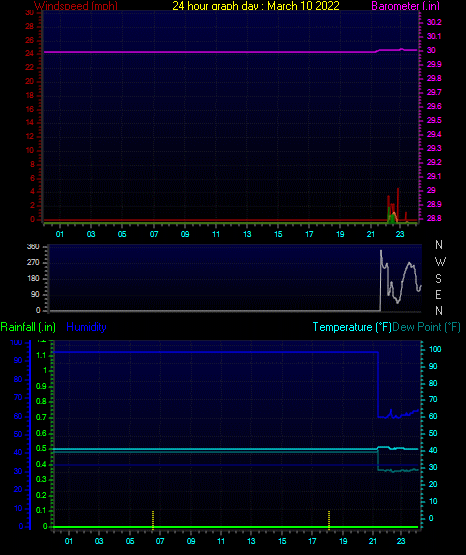Click the Rainfall (.in) legend label
466x555 pixels.
click(x=28, y=327)
